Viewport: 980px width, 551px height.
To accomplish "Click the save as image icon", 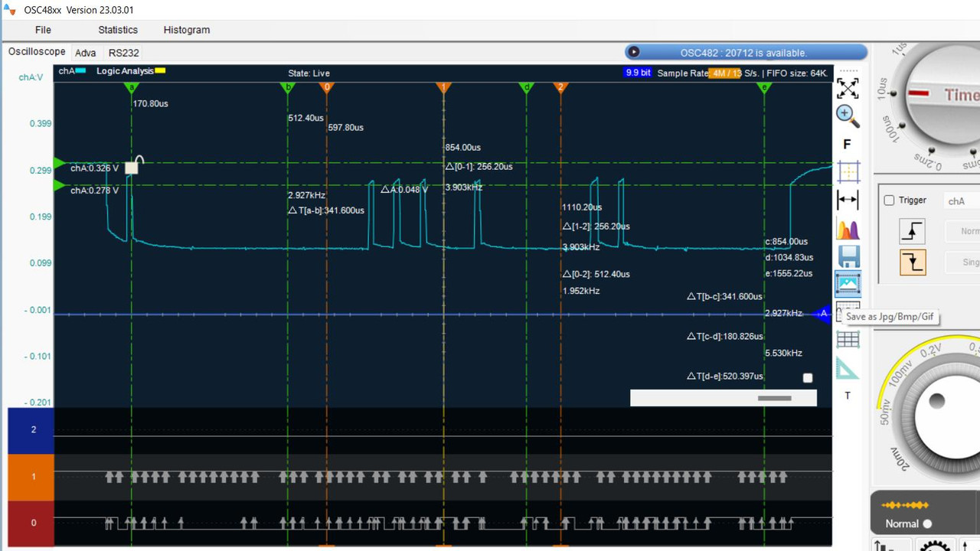I will tap(848, 284).
